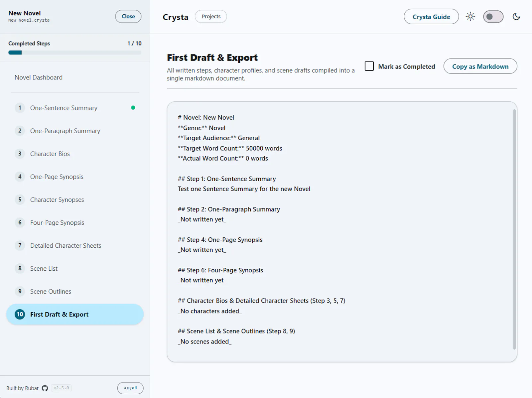Click '**Genre:** Novel' line

pos(201,128)
